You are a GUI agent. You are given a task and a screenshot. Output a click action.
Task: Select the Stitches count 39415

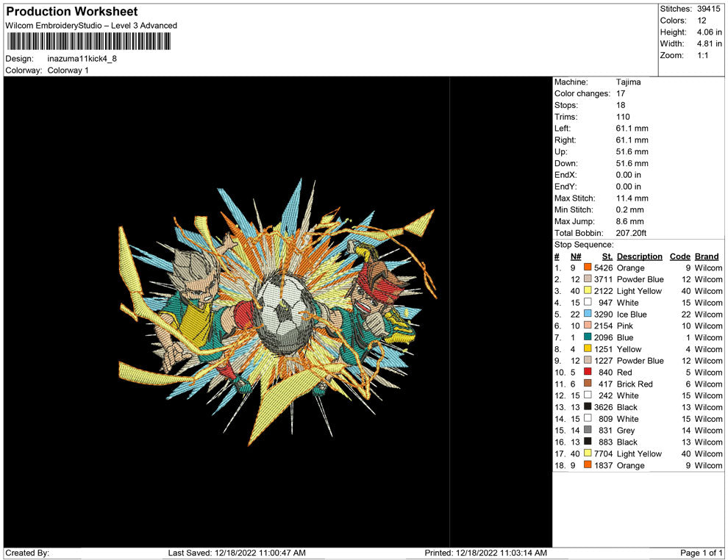pos(710,9)
